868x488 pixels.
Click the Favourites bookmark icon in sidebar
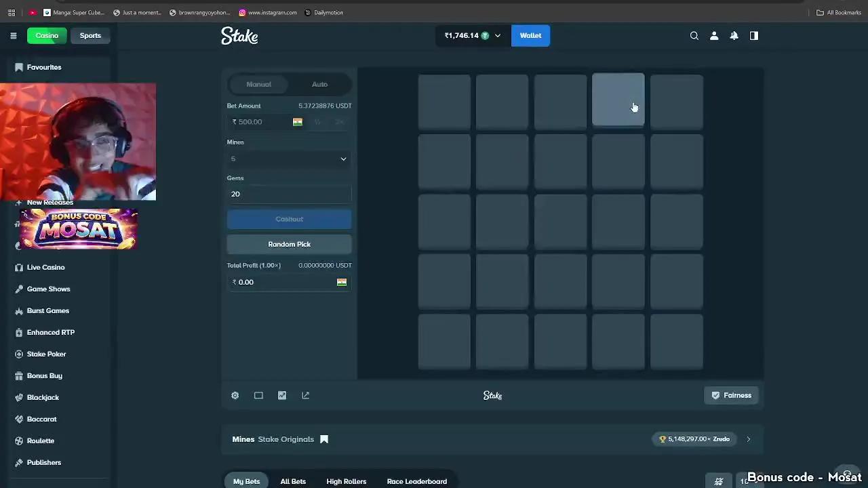tap(19, 67)
